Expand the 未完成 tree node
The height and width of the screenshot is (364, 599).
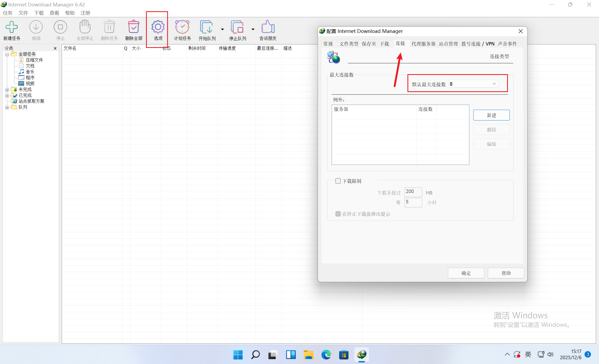coord(7,90)
